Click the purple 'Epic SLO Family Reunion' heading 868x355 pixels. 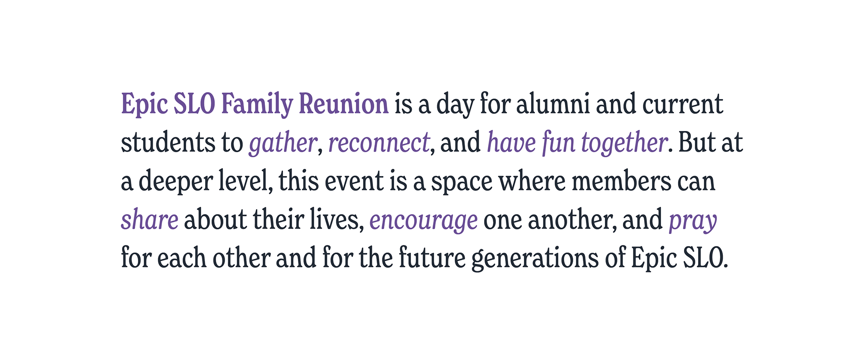click(255, 104)
